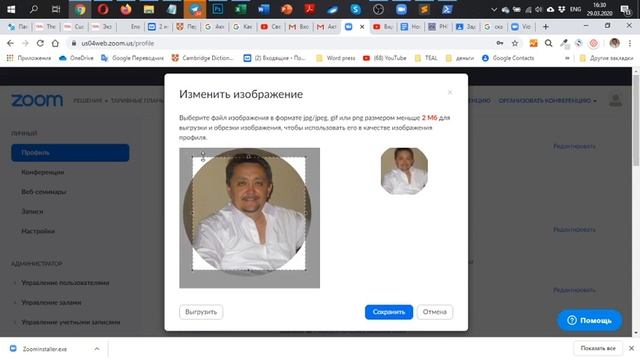Show hidden system tray icons

[x=494, y=9]
